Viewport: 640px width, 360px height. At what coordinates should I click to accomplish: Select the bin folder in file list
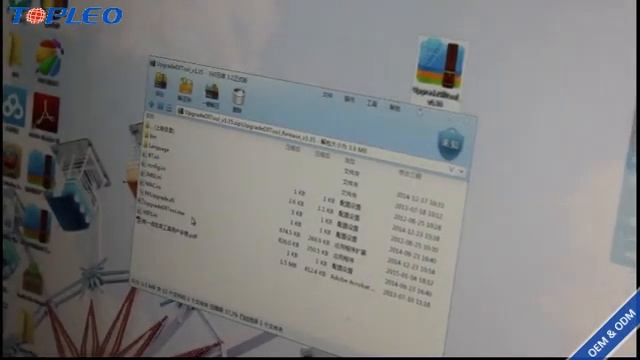[x=150, y=136]
